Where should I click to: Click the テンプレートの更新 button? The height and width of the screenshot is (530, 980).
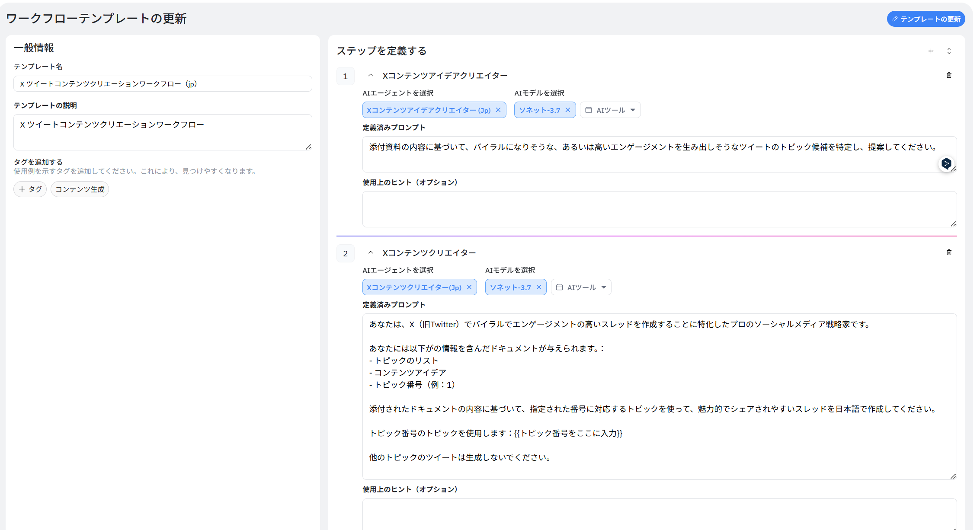(x=926, y=19)
